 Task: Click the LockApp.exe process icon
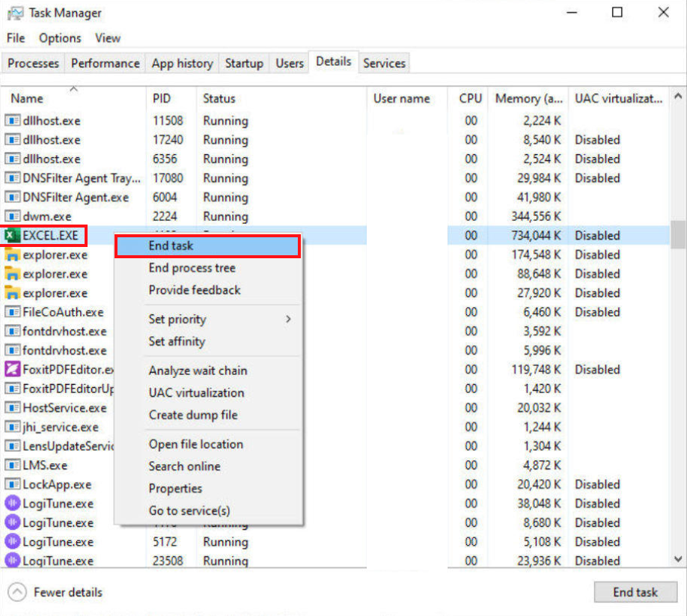(x=12, y=485)
